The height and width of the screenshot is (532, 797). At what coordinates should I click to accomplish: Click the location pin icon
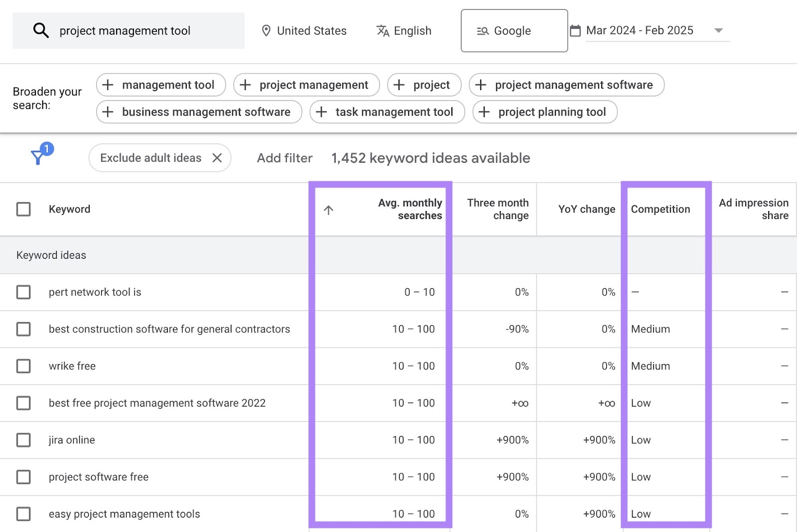(267, 30)
